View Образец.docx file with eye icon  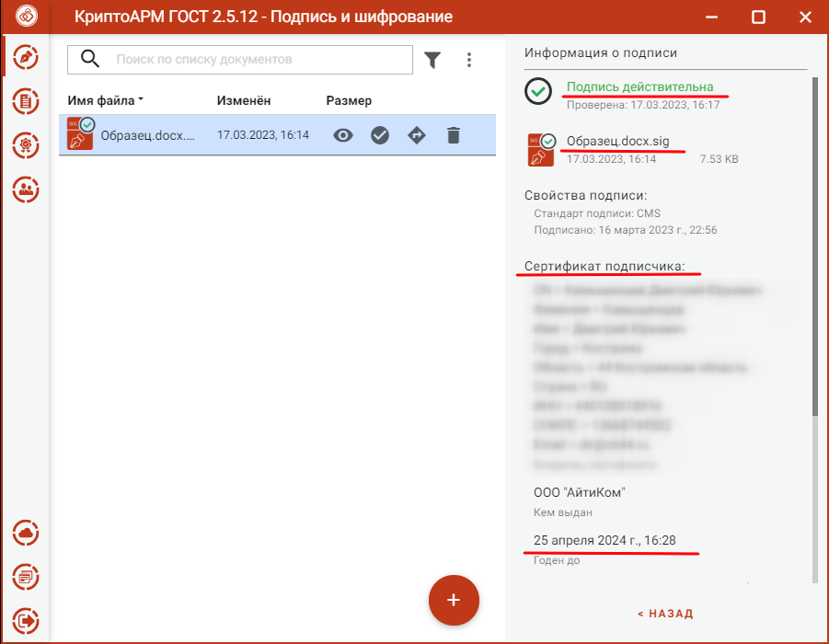click(x=343, y=135)
